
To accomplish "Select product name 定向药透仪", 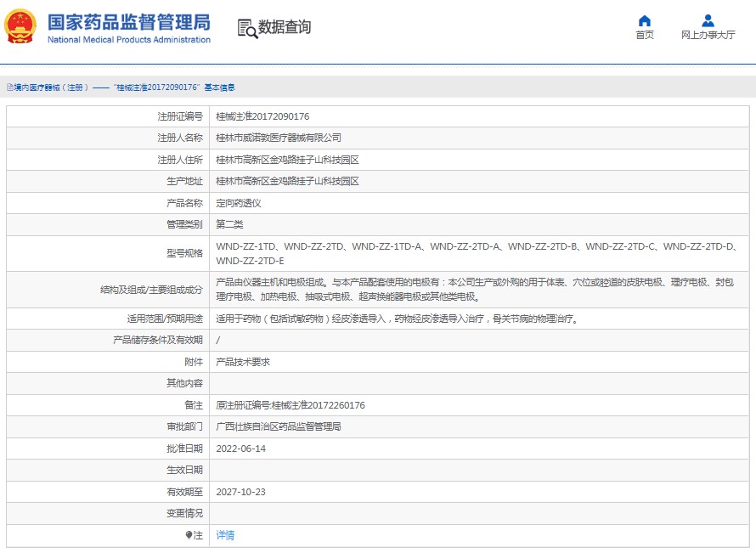I will [239, 204].
